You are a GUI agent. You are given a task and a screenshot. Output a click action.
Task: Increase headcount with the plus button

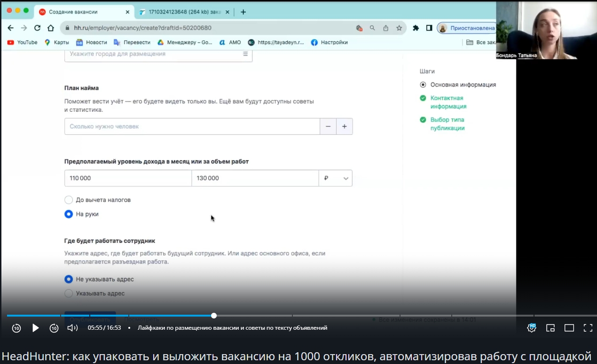pyautogui.click(x=345, y=126)
